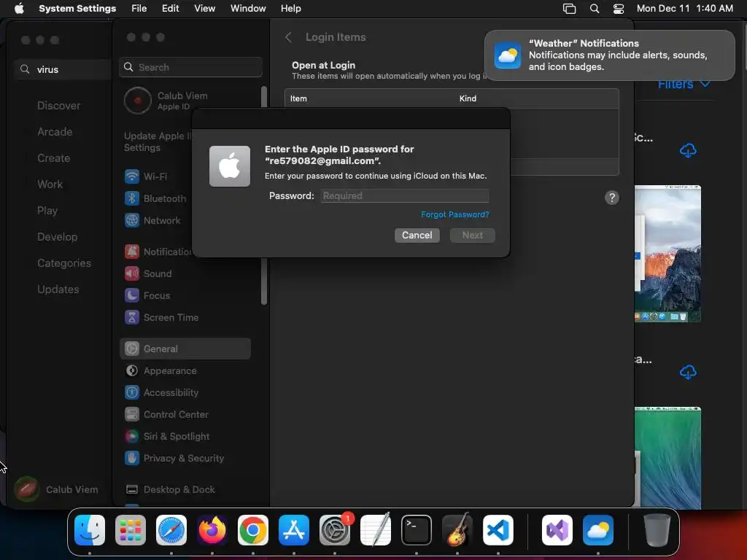The image size is (747, 560).
Task: Open the Bluetooth settings icon
Action: point(132,198)
